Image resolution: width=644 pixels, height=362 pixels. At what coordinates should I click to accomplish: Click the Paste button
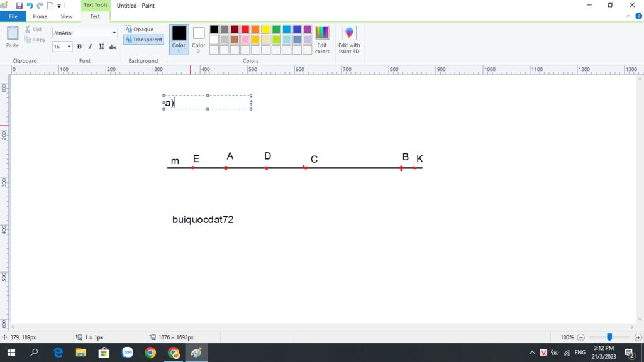point(12,36)
